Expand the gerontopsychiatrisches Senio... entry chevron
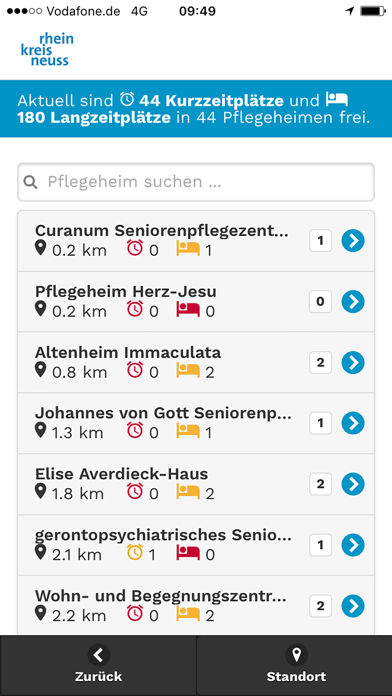The image size is (392, 696). [x=353, y=545]
